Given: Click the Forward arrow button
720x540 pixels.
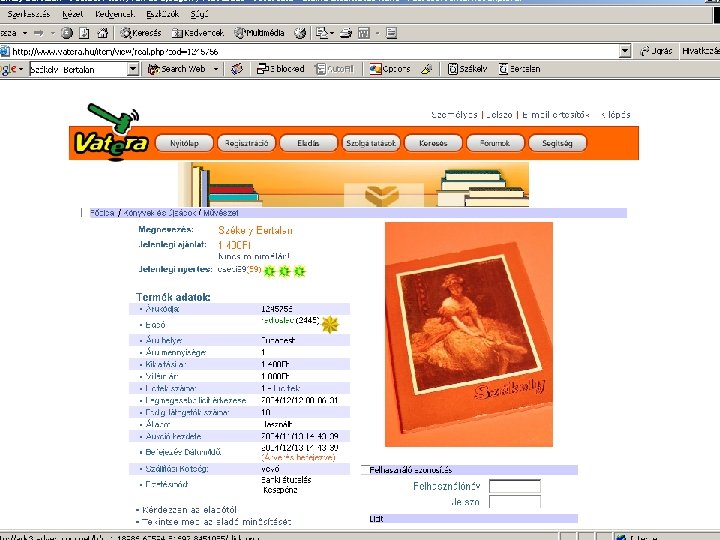Looking at the screenshot, I should coord(39,33).
